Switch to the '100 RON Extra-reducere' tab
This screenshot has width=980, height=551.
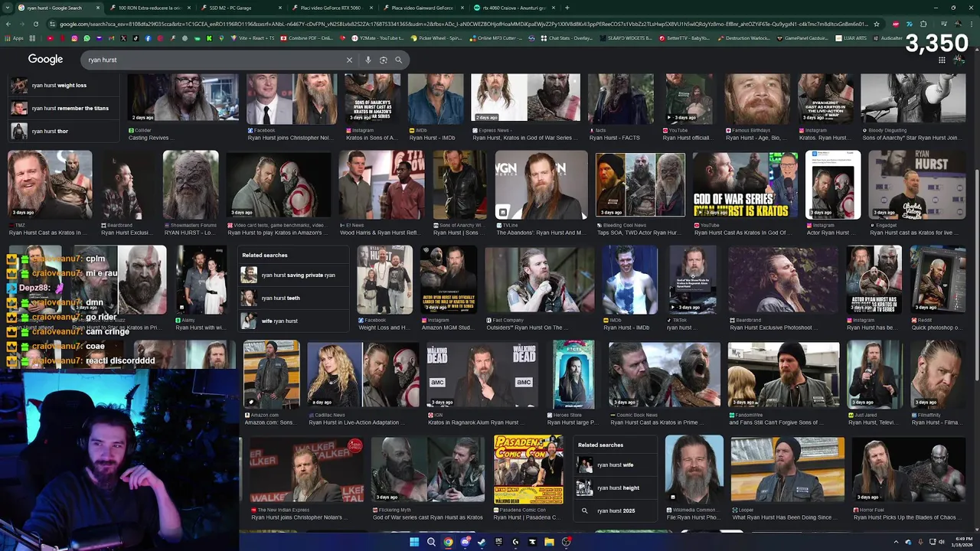pyautogui.click(x=149, y=8)
